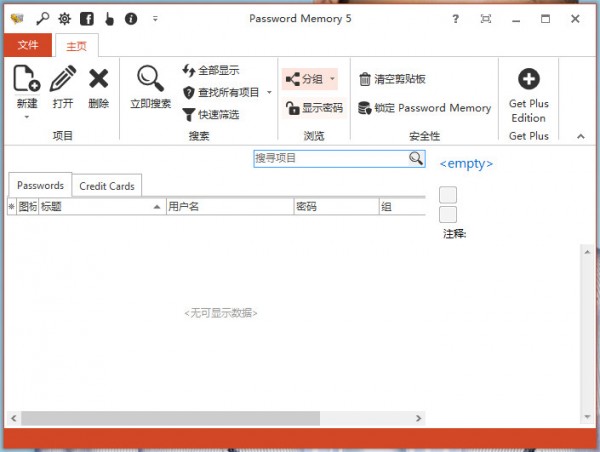Image resolution: width=600 pixels, height=452 pixels.
Task: Click the Password Memory app icon in title bar
Action: (17, 18)
